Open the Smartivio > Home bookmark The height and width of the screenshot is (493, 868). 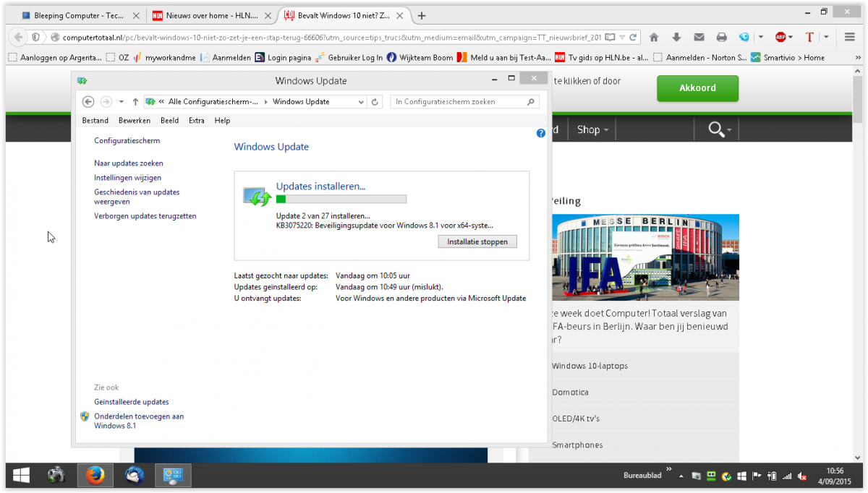(x=787, y=58)
